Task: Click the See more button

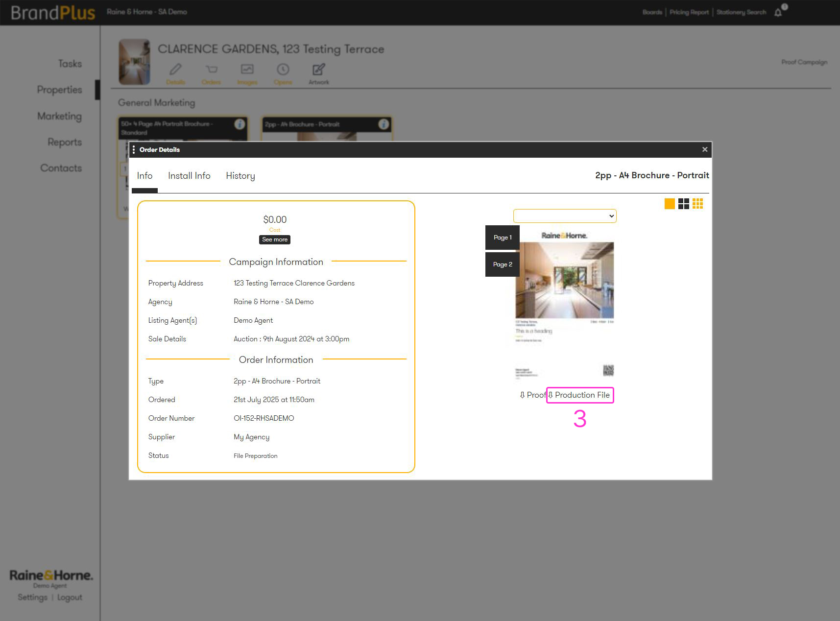Action: point(275,239)
